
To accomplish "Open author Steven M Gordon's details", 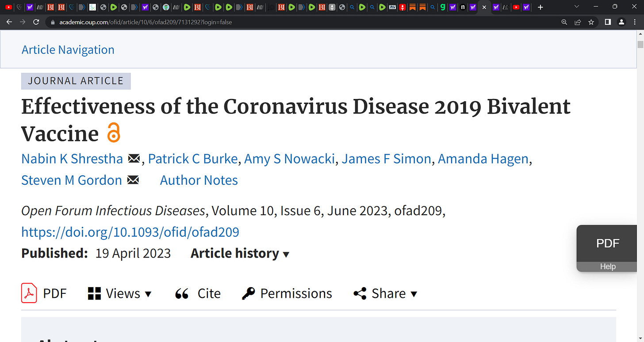I will coord(72,180).
